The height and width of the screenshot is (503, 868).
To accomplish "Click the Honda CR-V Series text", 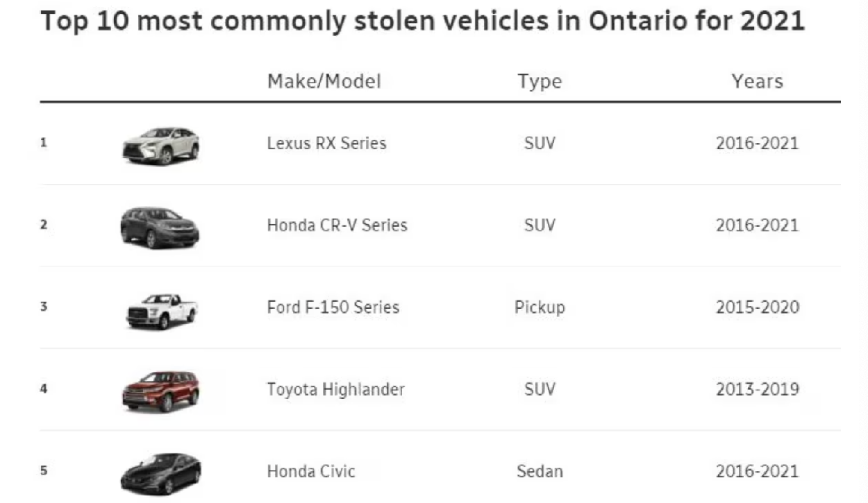I will [x=337, y=225].
